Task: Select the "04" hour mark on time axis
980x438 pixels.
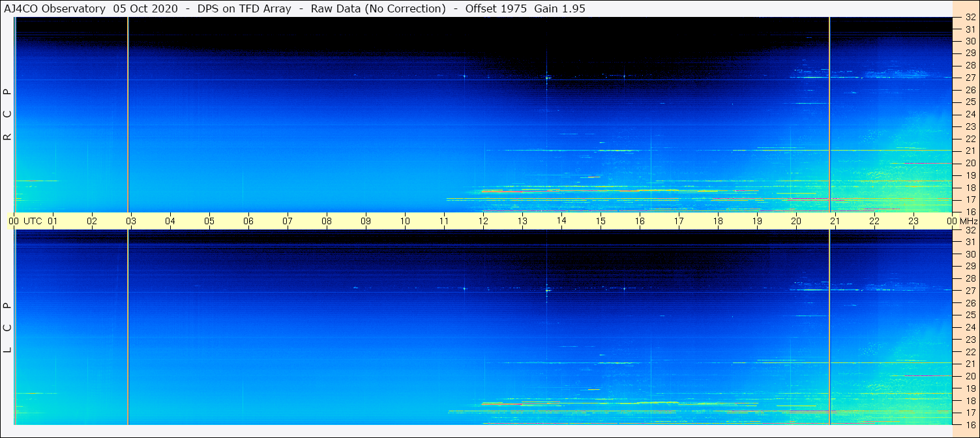Action: coord(170,221)
